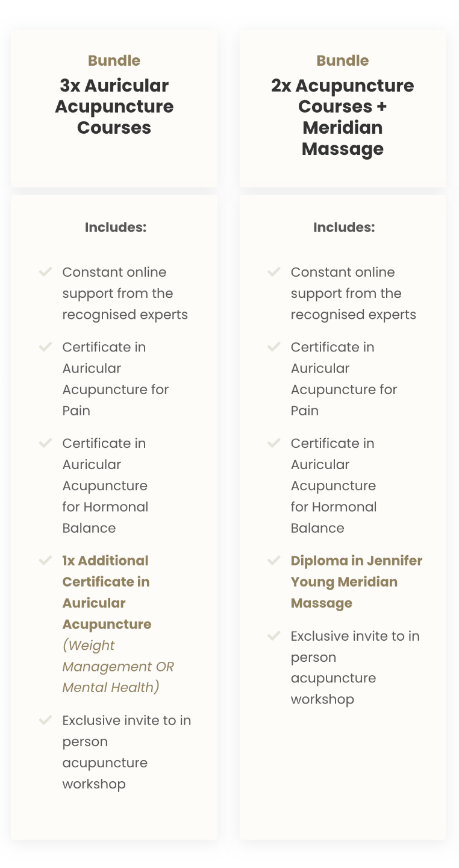The height and width of the screenshot is (868, 459).
Task: Click the left card's 'Bundle' label
Action: pyautogui.click(x=114, y=61)
